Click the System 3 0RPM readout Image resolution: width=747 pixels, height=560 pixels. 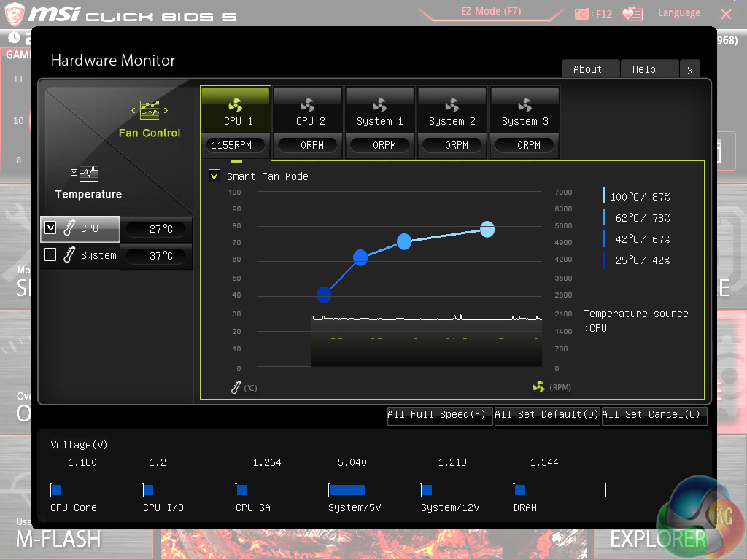pos(525,145)
